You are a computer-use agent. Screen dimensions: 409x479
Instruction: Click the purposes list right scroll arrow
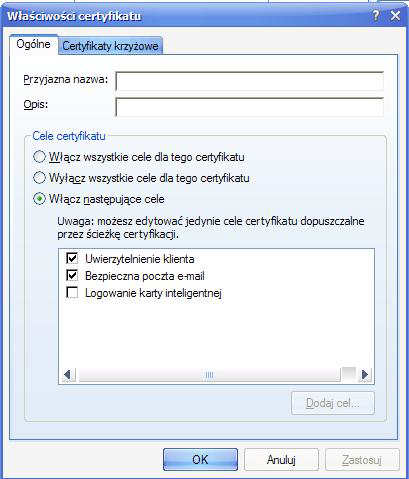(x=365, y=375)
